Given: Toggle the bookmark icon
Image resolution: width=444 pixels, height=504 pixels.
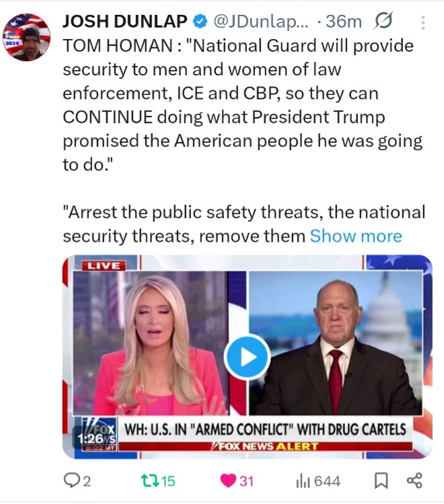Looking at the screenshot, I should coord(381,481).
